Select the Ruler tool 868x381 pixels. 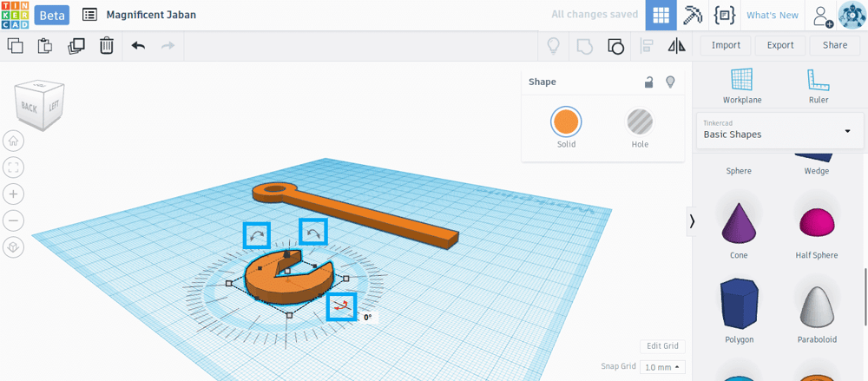[819, 87]
